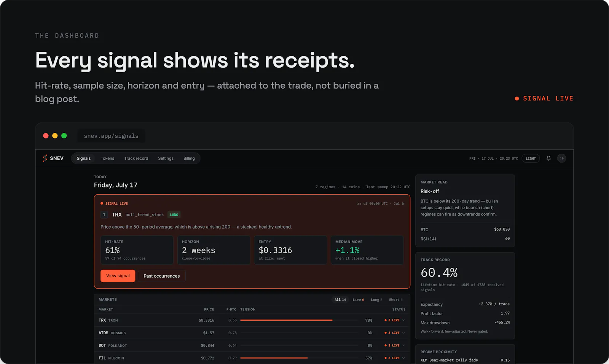
Task: Click the FIL price $0.772 cell
Action: click(x=207, y=358)
